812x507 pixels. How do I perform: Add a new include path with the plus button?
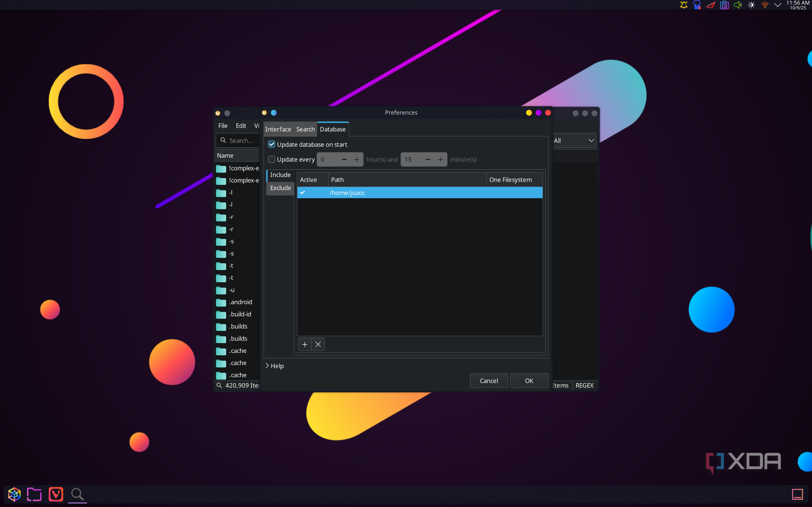pos(305,344)
